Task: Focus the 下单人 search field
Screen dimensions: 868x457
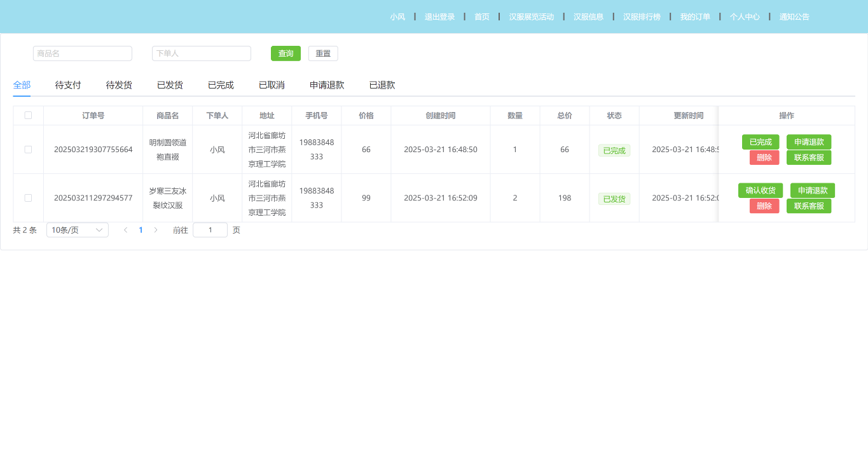Action: (x=202, y=53)
